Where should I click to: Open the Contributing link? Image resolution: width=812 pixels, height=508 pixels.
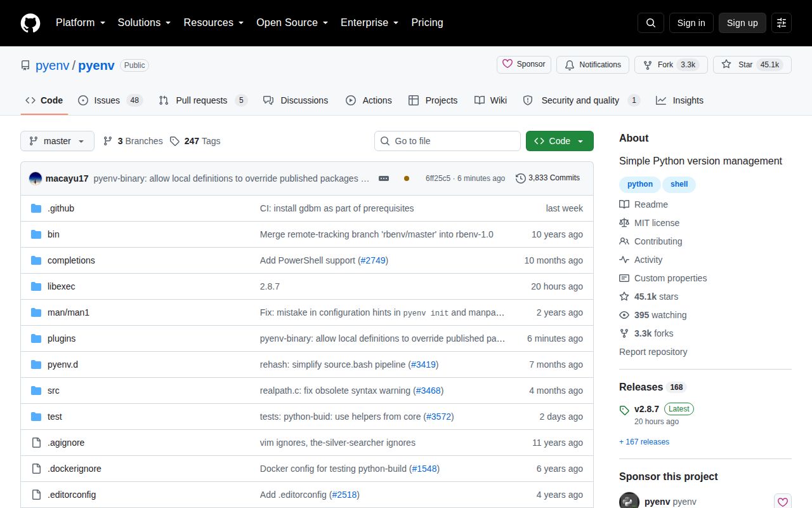[650, 241]
